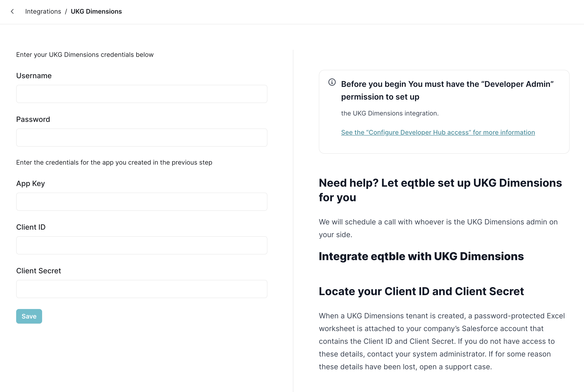584x392 pixels.
Task: Click the Username label
Action: coord(34,76)
